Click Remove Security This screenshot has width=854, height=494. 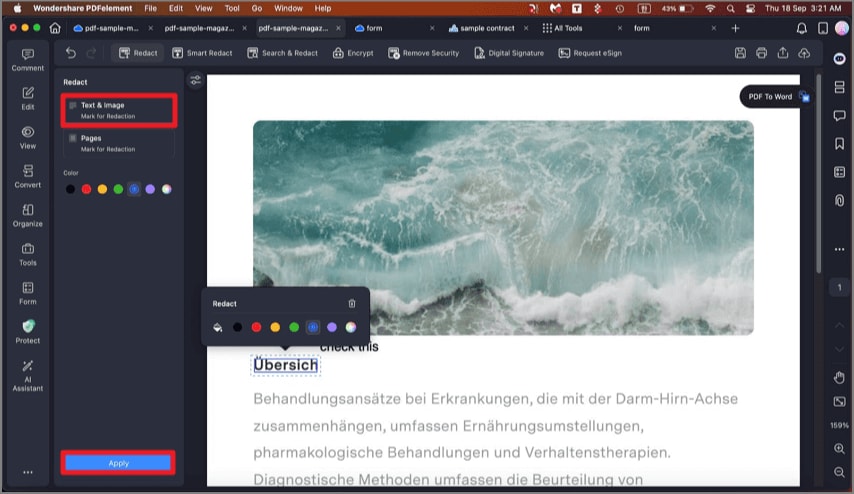click(423, 53)
